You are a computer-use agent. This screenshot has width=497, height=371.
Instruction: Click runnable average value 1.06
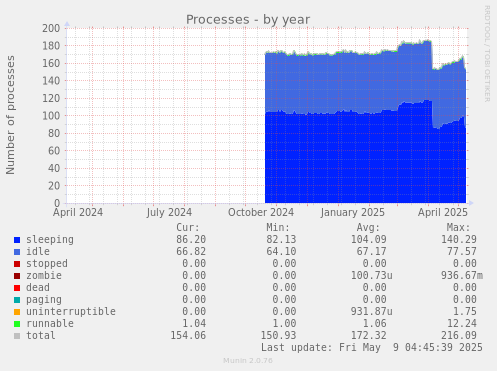point(374,324)
